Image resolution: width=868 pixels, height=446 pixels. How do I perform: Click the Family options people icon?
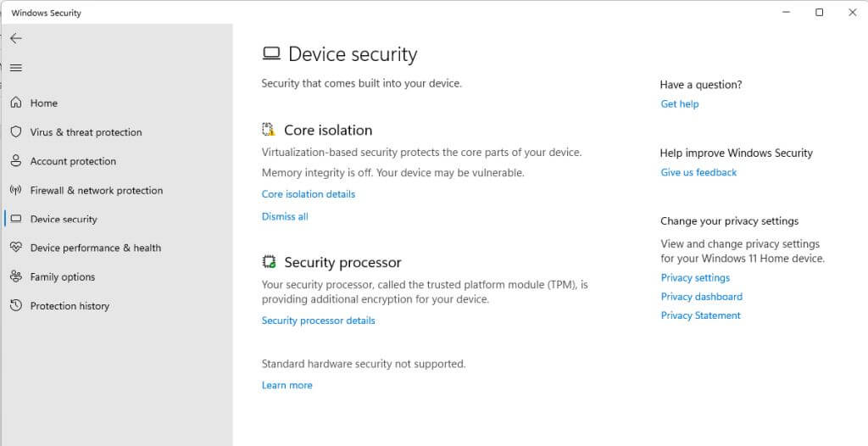pyautogui.click(x=16, y=276)
